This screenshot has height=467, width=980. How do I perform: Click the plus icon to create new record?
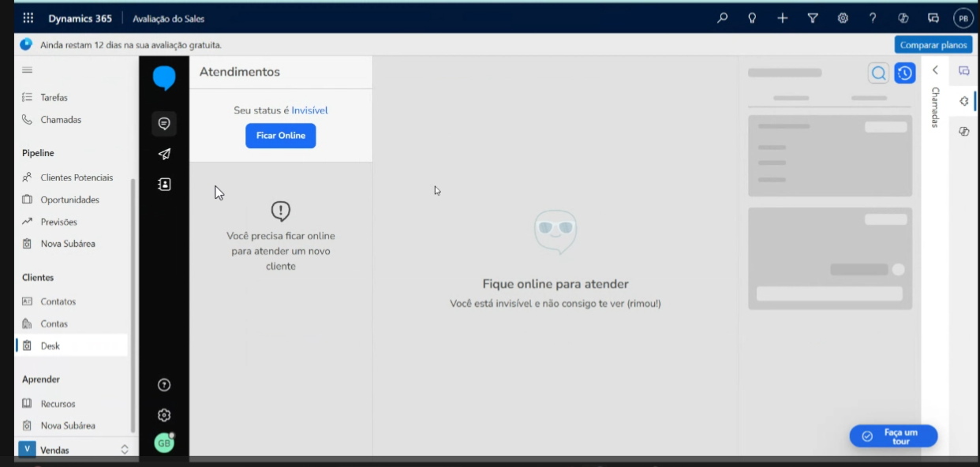click(x=782, y=18)
